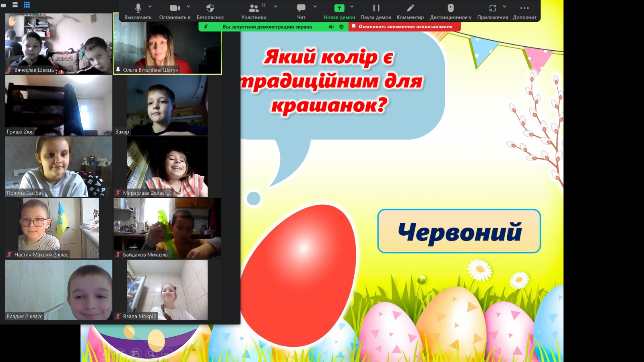Select Мираслава 2клас video tile

[167, 167]
